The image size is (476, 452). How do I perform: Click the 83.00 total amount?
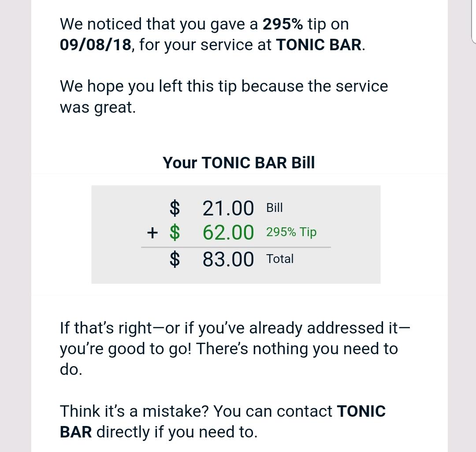(x=228, y=259)
